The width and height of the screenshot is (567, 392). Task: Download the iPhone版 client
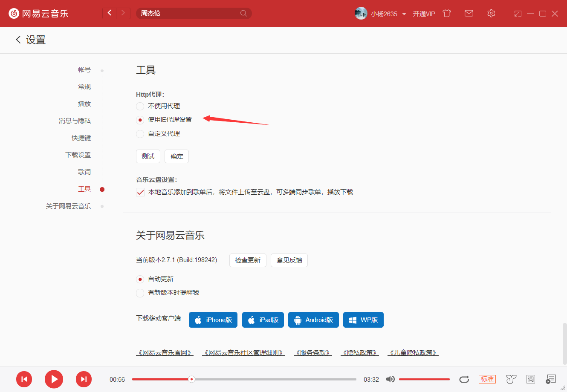tap(213, 320)
